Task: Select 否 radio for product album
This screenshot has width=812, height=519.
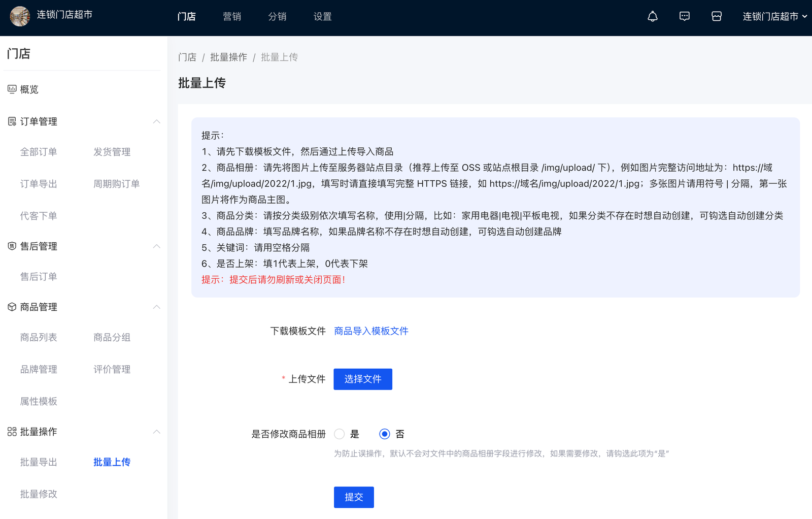Action: (385, 434)
